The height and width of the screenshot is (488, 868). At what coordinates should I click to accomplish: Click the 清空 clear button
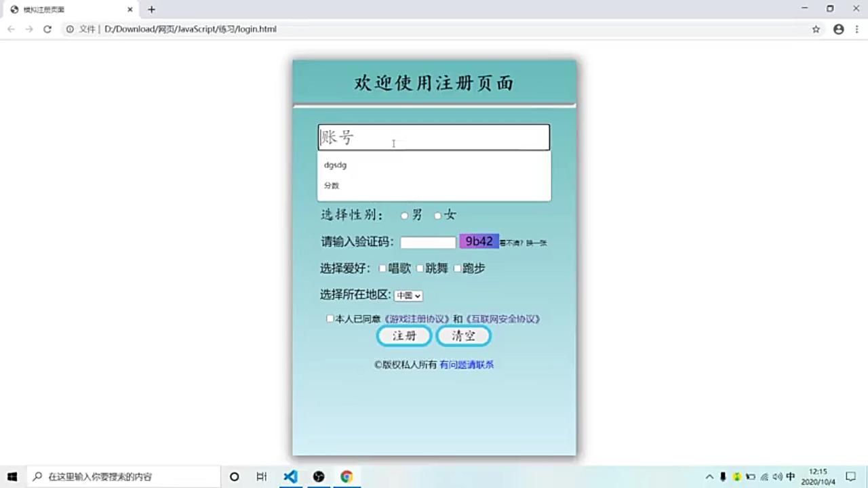click(x=463, y=335)
